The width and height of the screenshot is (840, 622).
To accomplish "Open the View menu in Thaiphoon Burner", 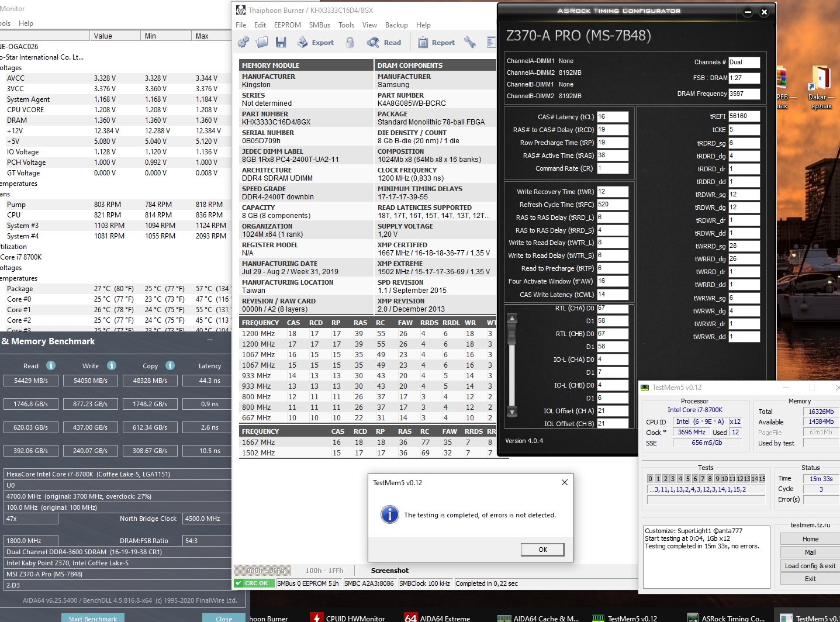I will [369, 25].
